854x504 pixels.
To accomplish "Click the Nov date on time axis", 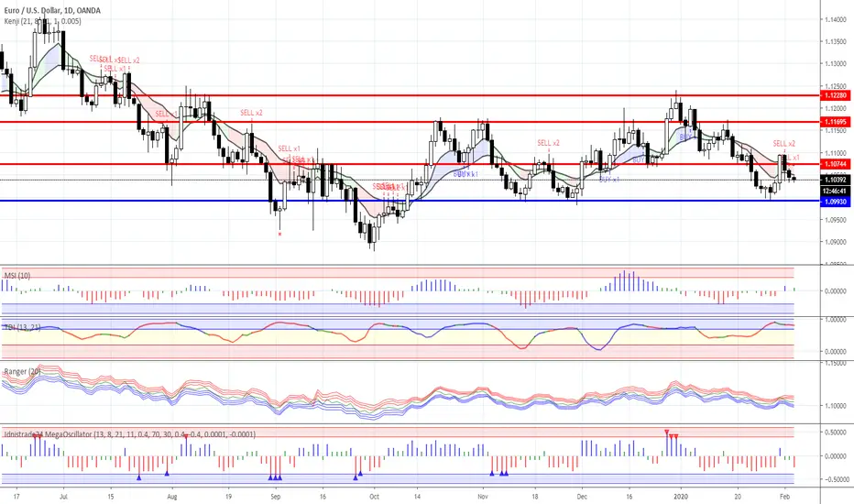I will tap(483, 497).
